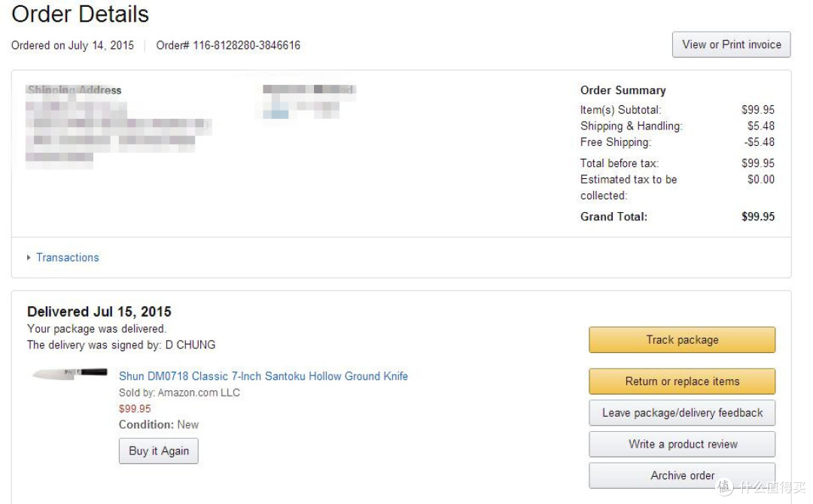Click the red $99.95 item price
Image resolution: width=813 pixels, height=504 pixels.
[x=135, y=408]
